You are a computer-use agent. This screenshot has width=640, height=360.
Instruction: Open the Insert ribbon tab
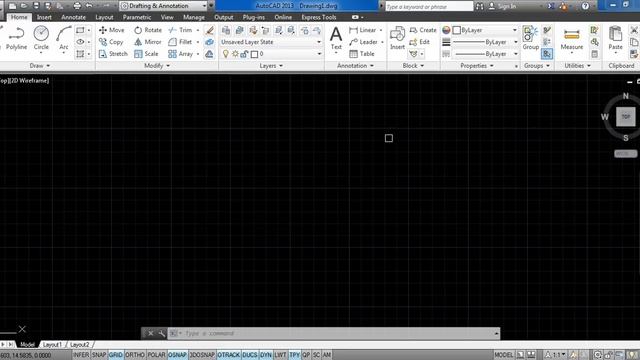44,17
